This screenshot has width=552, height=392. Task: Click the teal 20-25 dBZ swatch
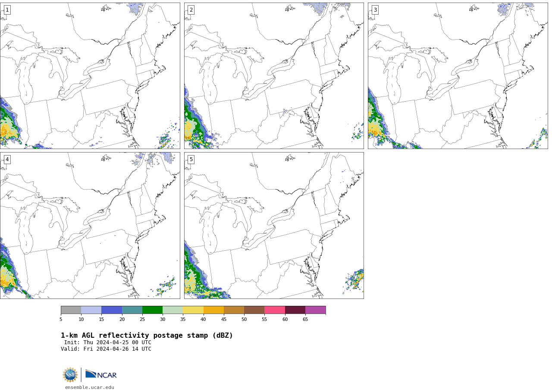132,310
